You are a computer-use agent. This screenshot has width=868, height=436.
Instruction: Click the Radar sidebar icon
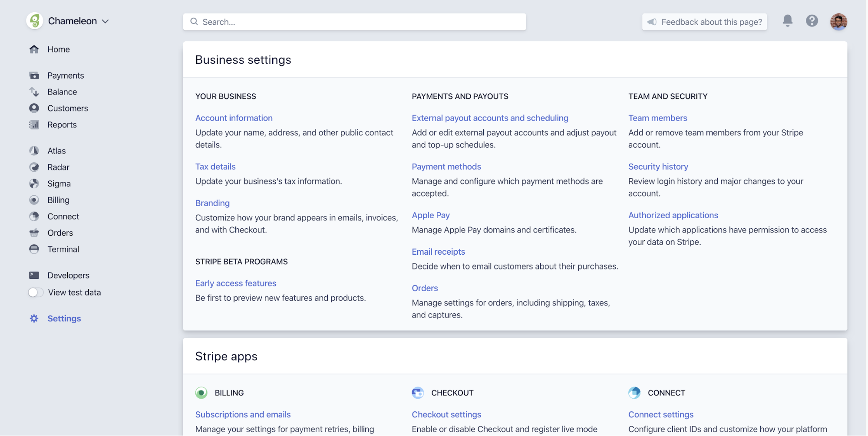(x=34, y=167)
